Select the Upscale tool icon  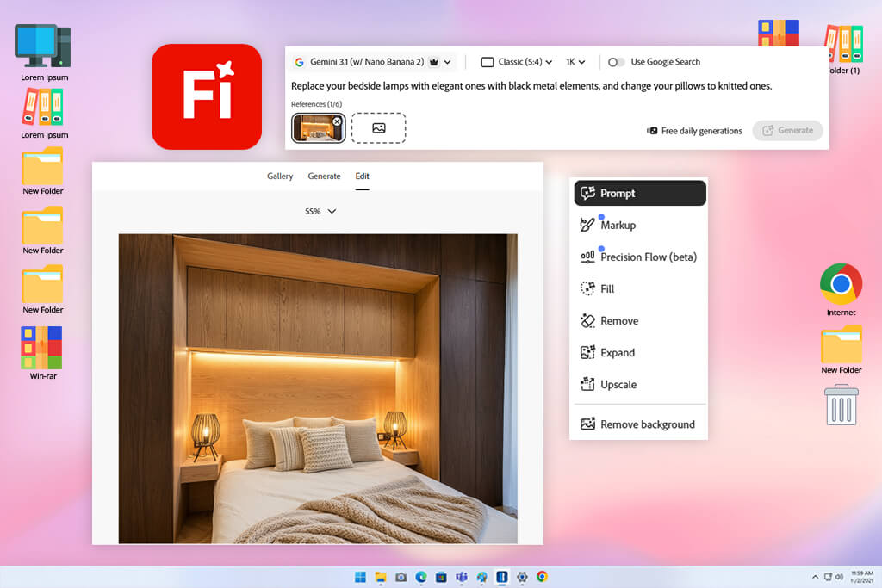pyautogui.click(x=587, y=385)
